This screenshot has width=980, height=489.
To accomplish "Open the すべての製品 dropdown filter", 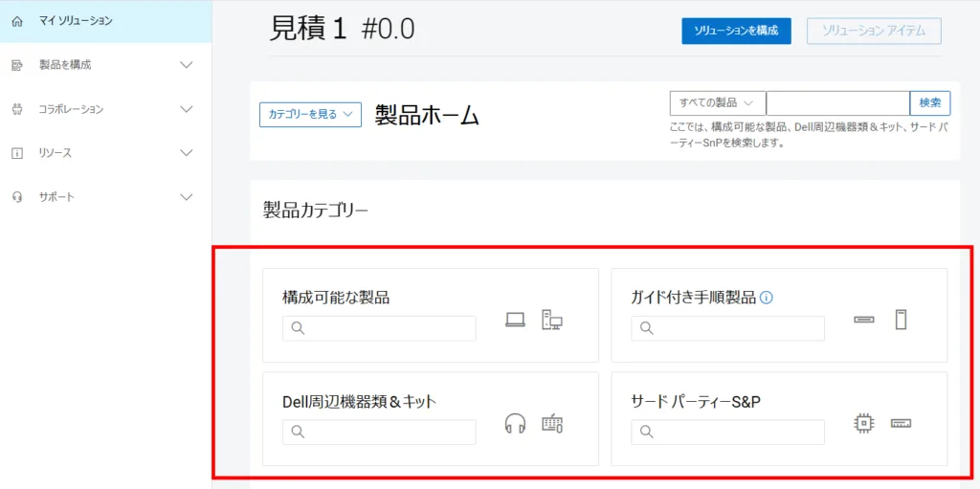I will [718, 103].
